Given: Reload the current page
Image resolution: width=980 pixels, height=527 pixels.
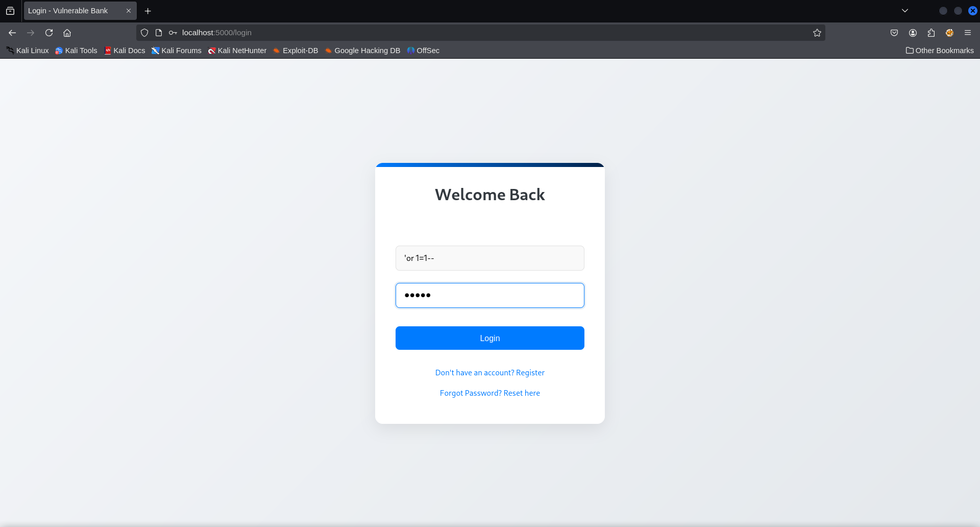Looking at the screenshot, I should [x=48, y=32].
